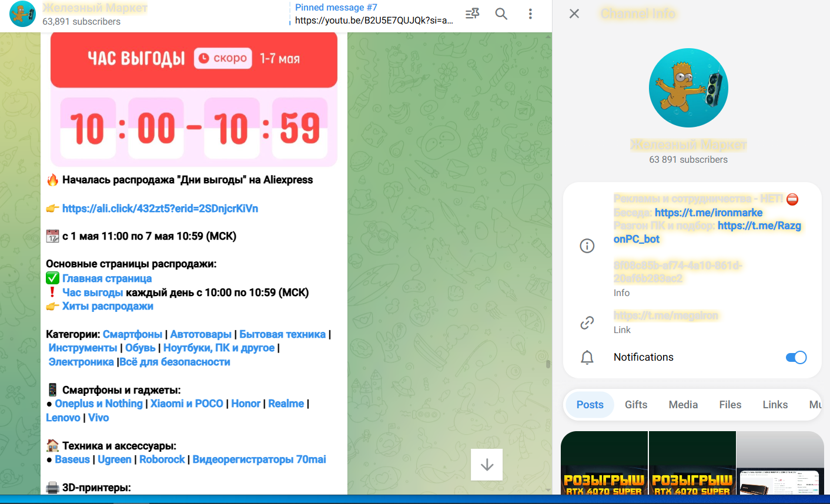Open the Всё для безопасности link
The width and height of the screenshot is (830, 504).
point(175,362)
